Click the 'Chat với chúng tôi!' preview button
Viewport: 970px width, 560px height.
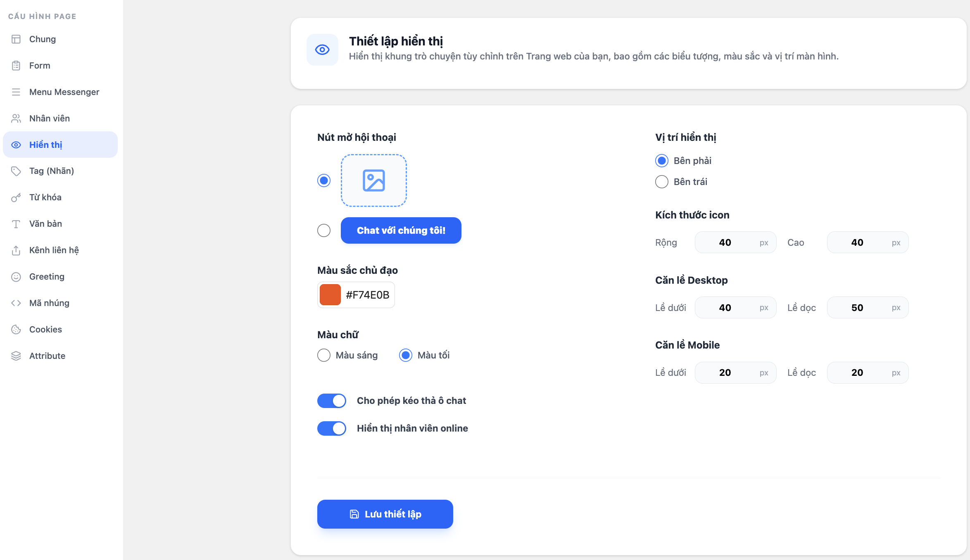point(401,230)
